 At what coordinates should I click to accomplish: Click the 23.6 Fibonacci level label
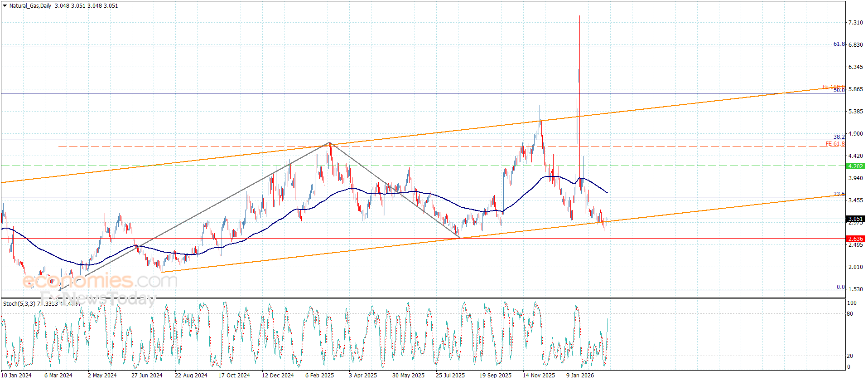point(839,194)
